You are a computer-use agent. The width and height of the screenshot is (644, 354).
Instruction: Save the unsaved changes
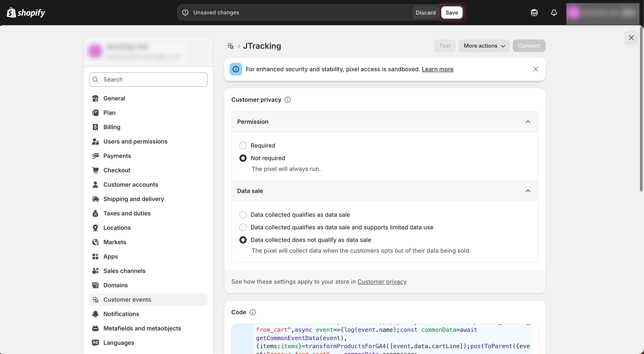click(451, 13)
